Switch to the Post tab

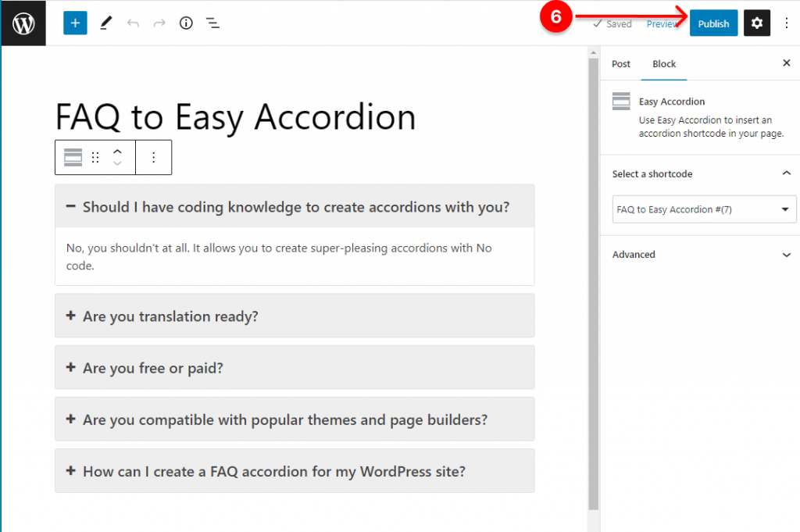621,64
